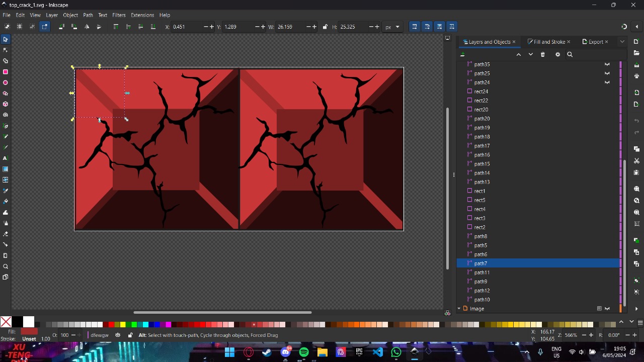This screenshot has width=644, height=362.
Task: Click add new layer icon
Action: (462, 54)
